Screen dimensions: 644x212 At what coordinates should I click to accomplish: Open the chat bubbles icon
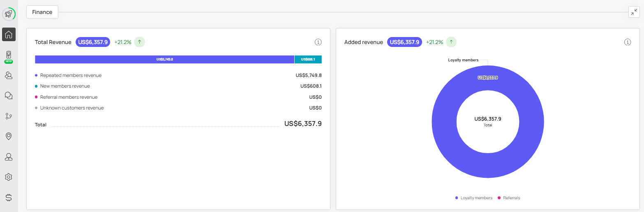click(9, 96)
